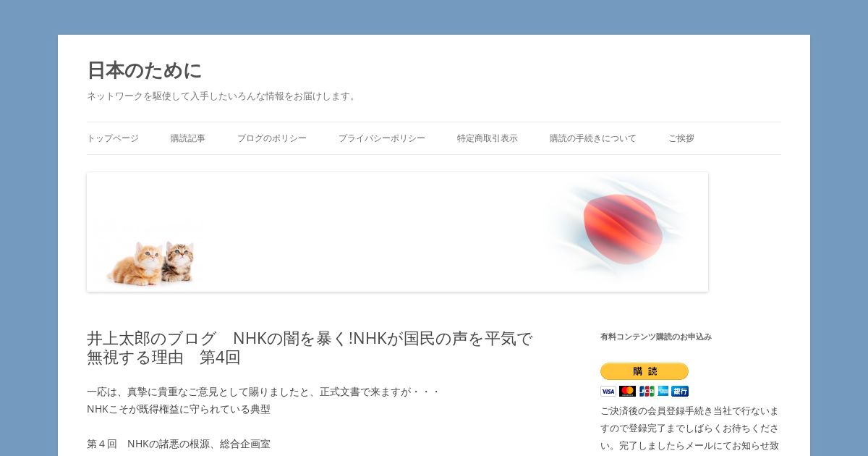Select sidebar heading 有料コンテンツ購読のお申込み

[x=656, y=337]
